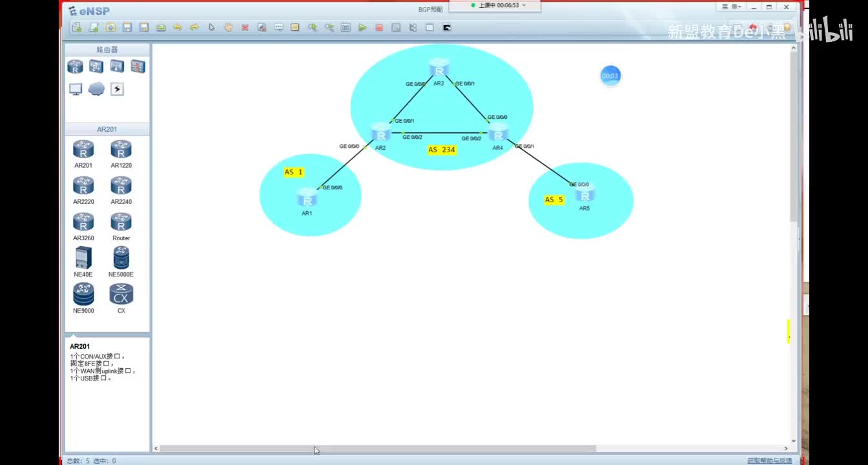Save the current topology
Viewport: 868px width, 465px height.
pyautogui.click(x=127, y=27)
